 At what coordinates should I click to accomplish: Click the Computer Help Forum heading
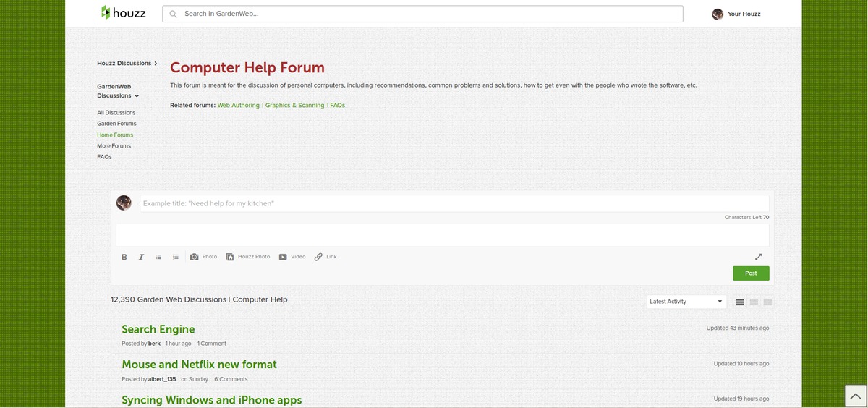(x=247, y=68)
